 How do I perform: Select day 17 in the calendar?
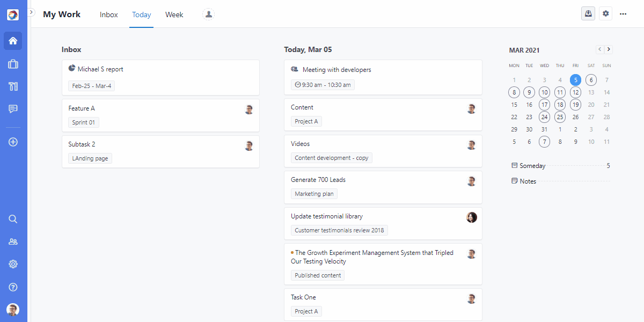(x=545, y=105)
